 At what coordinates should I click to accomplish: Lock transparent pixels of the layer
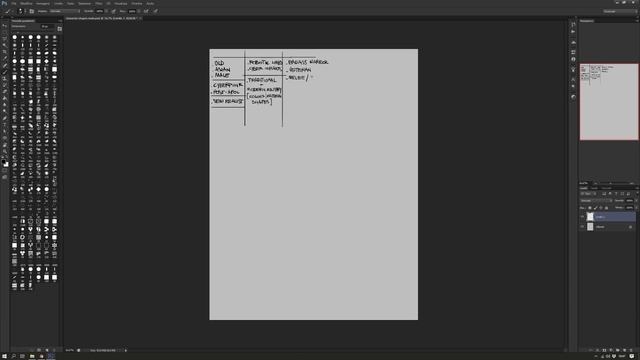tap(590, 208)
